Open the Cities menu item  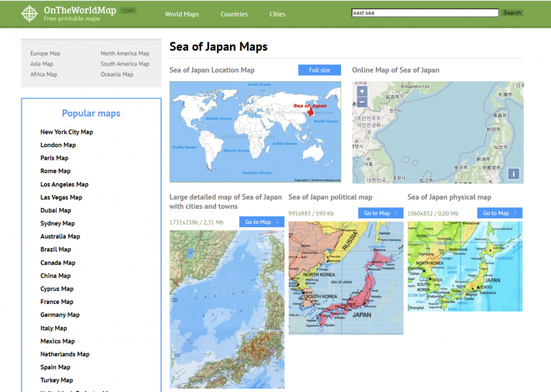[278, 14]
